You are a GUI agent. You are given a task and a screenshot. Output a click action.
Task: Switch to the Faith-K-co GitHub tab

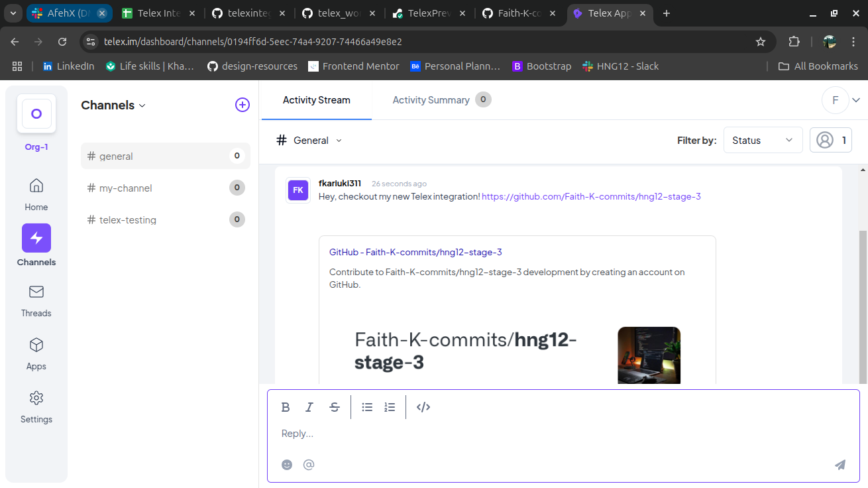tap(519, 13)
